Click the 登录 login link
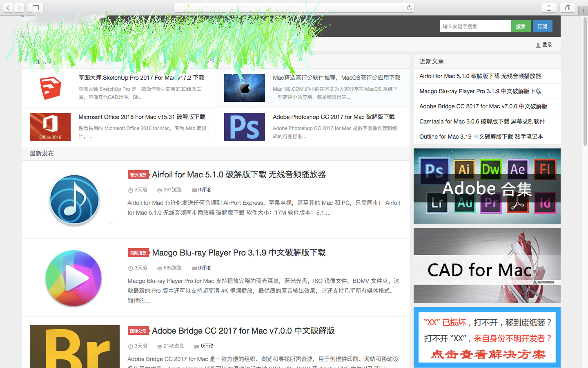Screen dimensions: 588x368 (x=547, y=45)
